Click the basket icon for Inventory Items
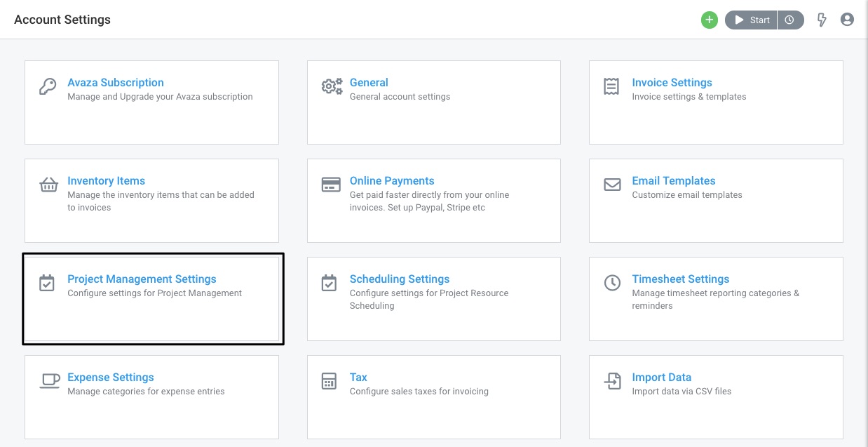 (48, 185)
